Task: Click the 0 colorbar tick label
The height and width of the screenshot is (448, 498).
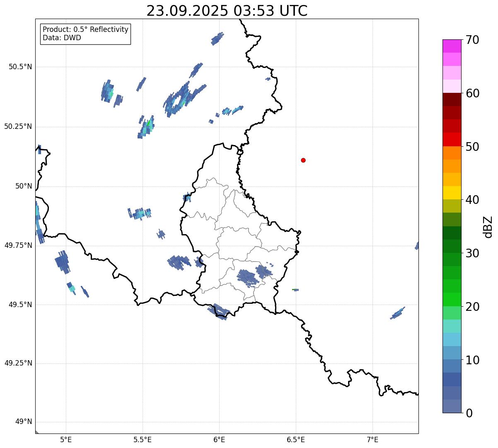Action: tap(469, 413)
